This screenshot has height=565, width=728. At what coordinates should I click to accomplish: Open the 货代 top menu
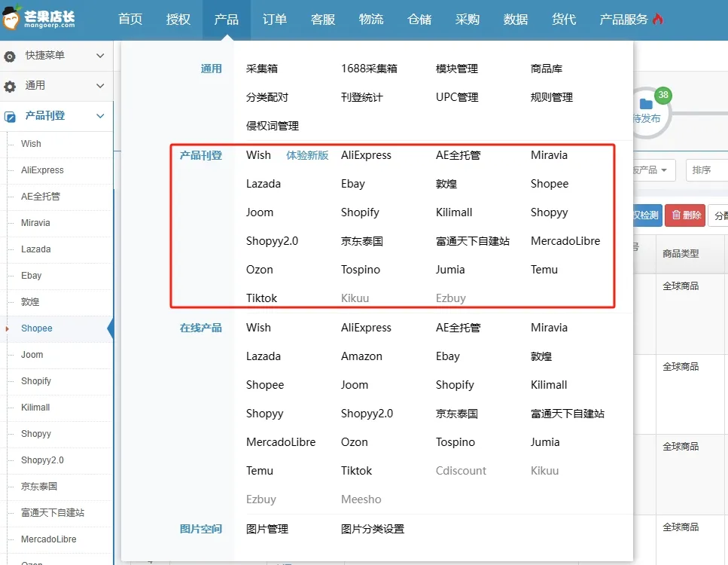point(564,19)
